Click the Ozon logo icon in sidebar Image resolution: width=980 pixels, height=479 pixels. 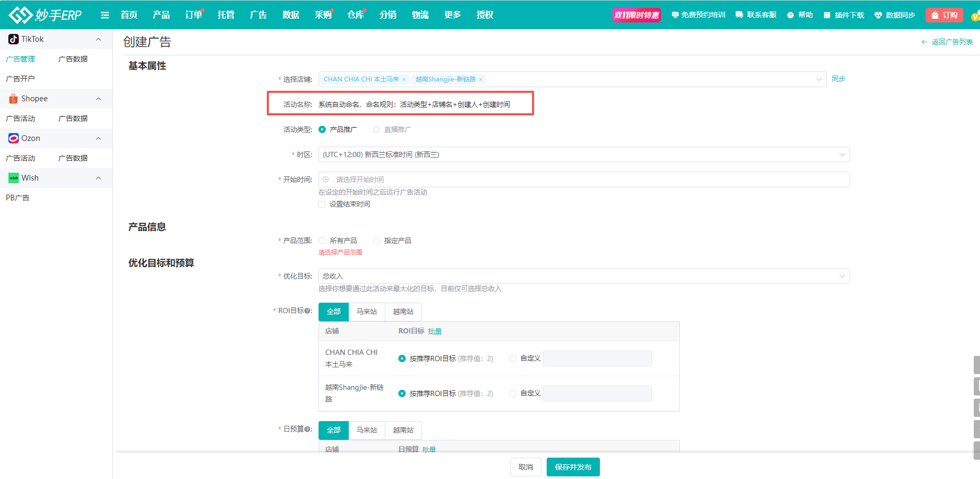tap(14, 138)
